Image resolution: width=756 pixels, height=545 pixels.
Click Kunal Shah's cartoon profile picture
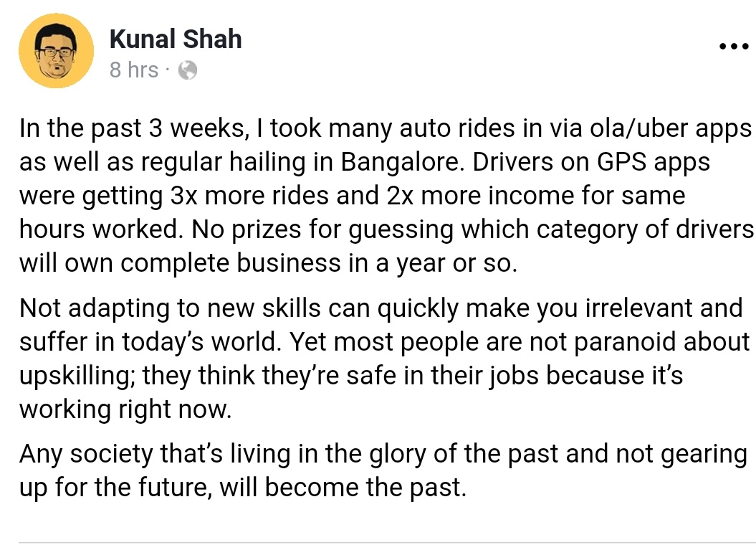(x=56, y=51)
